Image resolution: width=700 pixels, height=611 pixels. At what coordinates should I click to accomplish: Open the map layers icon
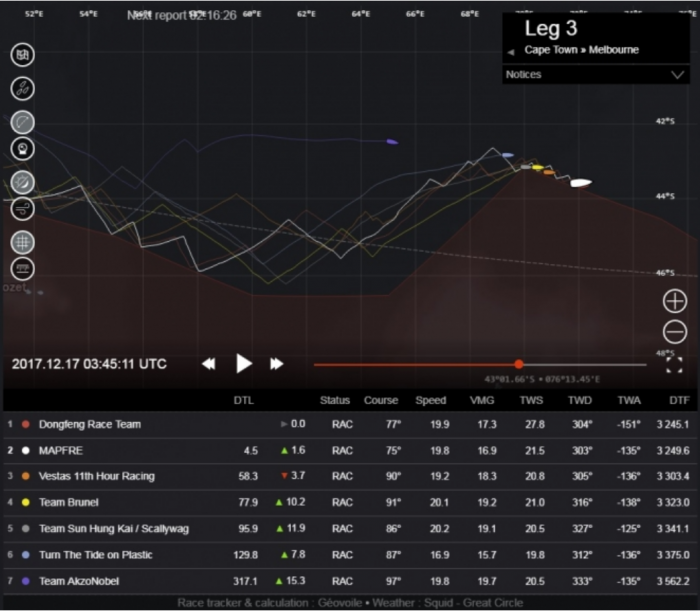(x=22, y=55)
